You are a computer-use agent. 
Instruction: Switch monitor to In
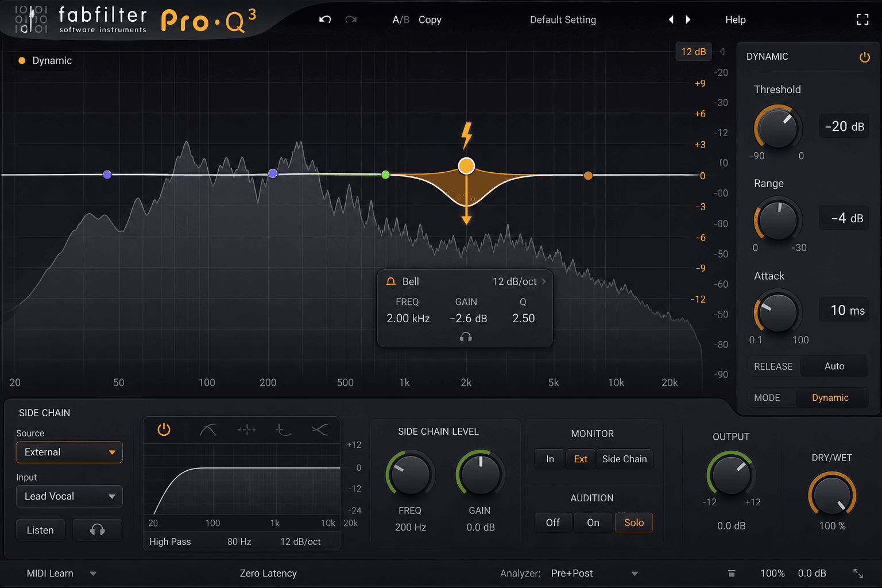coord(550,459)
